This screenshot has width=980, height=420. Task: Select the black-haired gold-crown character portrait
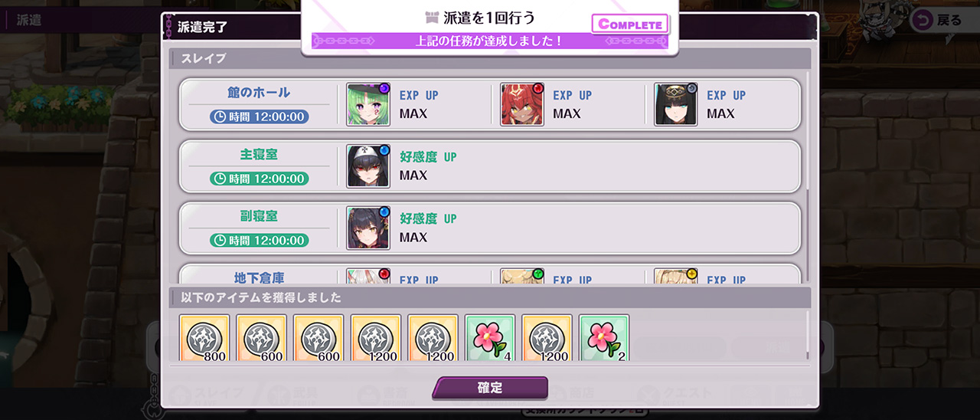[676, 104]
